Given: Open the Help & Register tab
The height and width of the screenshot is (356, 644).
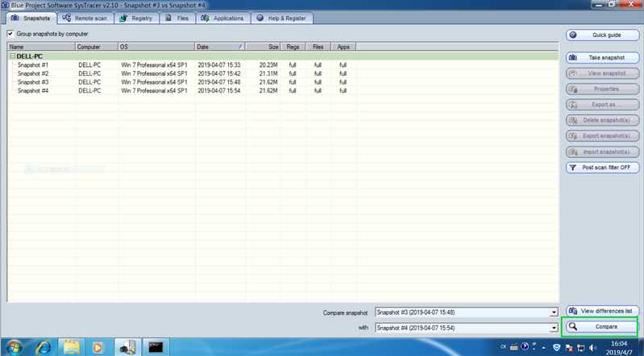Looking at the screenshot, I should tap(282, 18).
